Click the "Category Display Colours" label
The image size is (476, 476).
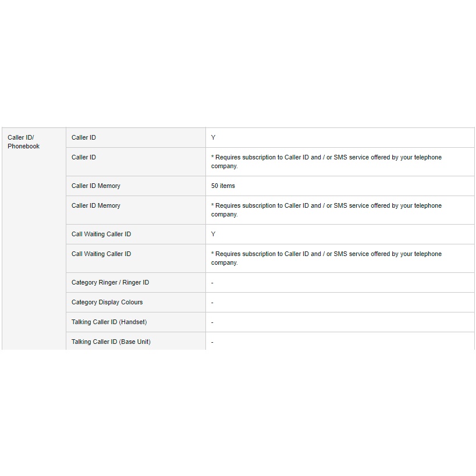[x=107, y=303]
